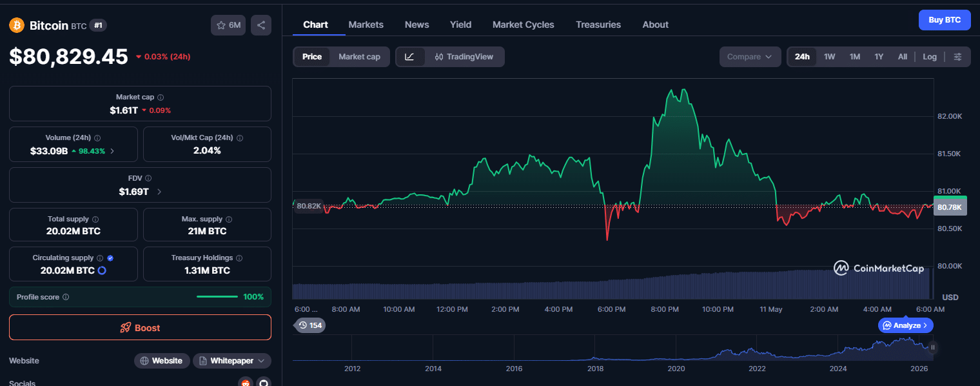Select the line chart icon

pos(410,57)
